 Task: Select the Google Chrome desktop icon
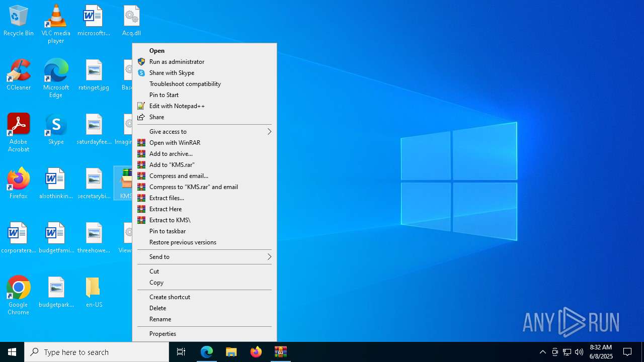pyautogui.click(x=19, y=296)
